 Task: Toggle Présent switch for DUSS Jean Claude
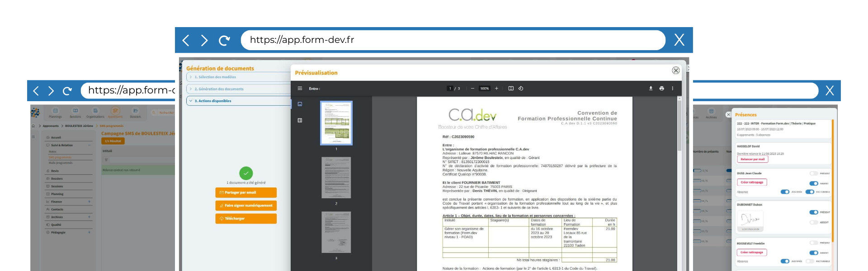point(814,173)
